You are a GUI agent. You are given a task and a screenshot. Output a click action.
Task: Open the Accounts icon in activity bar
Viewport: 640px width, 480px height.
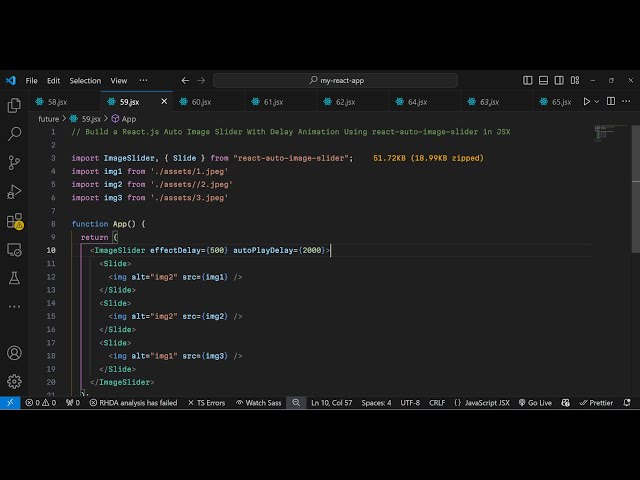(14, 353)
